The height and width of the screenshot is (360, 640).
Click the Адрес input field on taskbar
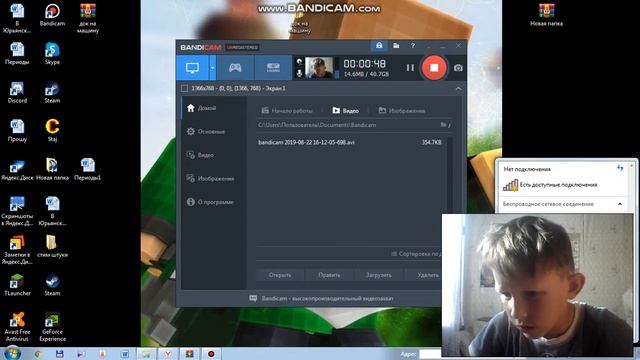pyautogui.click(x=430, y=354)
